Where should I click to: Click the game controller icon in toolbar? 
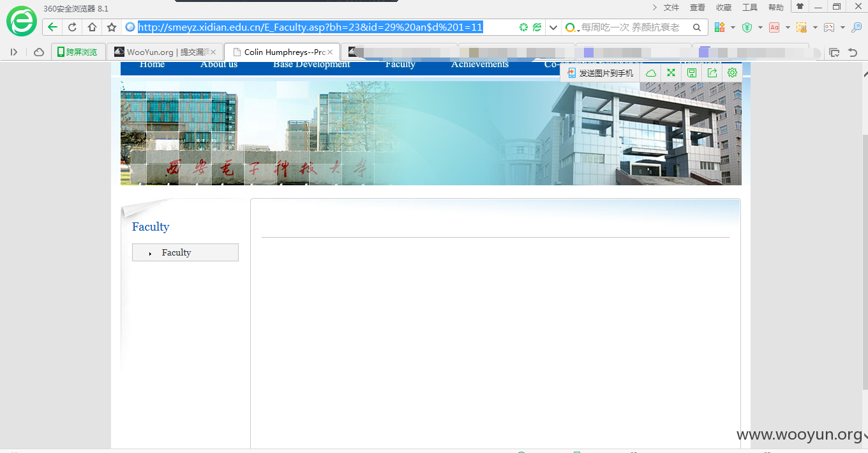coord(829,27)
